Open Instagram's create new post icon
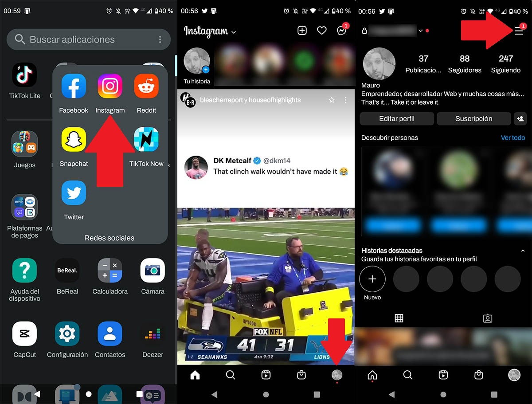This screenshot has width=532, height=404. (302, 31)
